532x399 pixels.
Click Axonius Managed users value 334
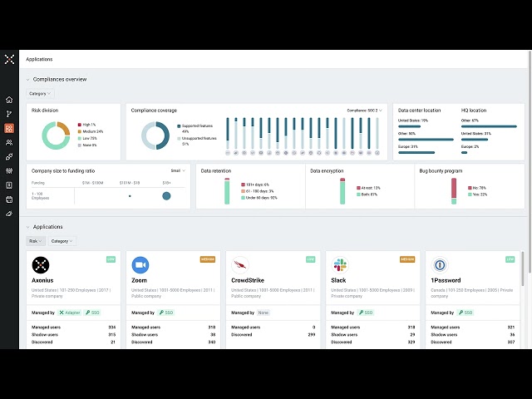coord(111,328)
